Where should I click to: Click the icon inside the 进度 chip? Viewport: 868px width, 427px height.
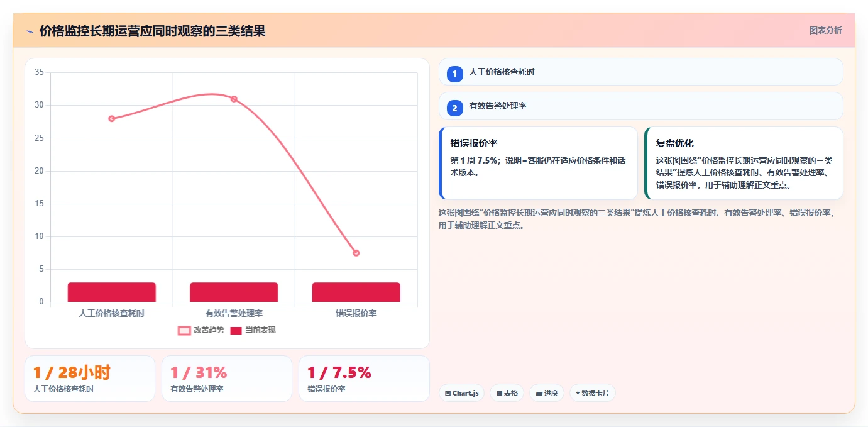click(539, 394)
